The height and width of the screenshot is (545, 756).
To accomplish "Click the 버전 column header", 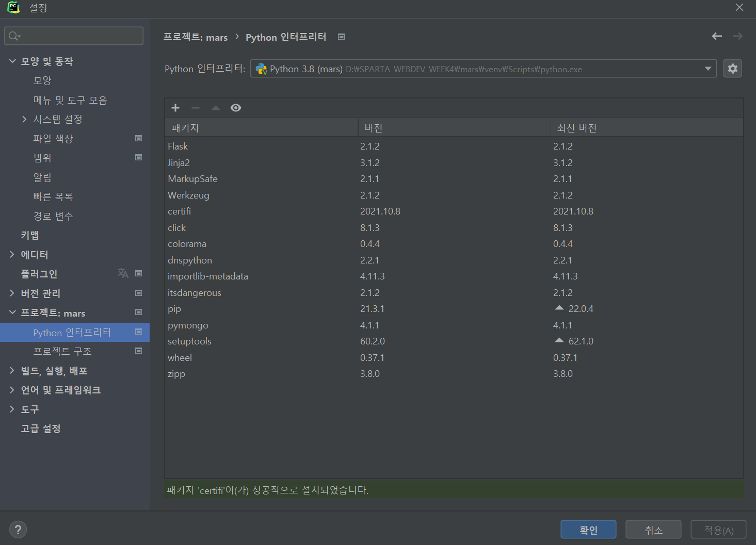I will 454,127.
